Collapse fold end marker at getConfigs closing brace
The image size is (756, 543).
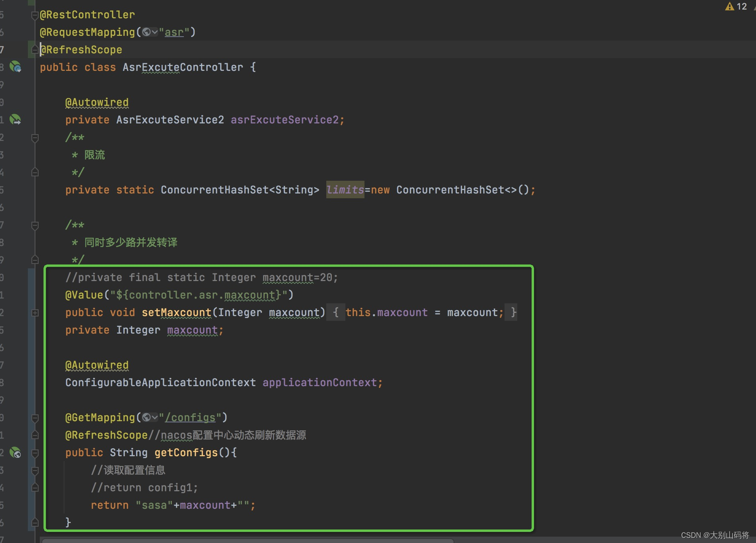pyautogui.click(x=35, y=522)
